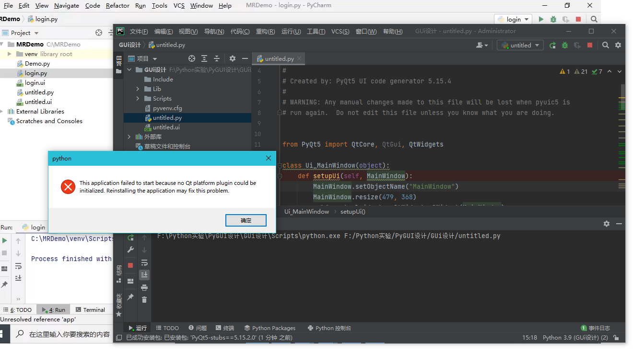Image resolution: width=644 pixels, height=354 pixels.
Task: Debug login in light PyCharm toolbar
Action: (553, 19)
